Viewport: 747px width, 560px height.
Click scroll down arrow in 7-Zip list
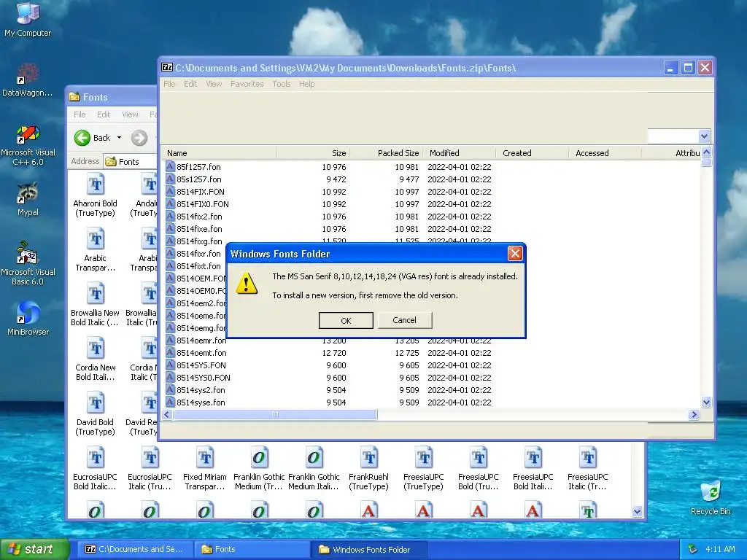tap(706, 402)
